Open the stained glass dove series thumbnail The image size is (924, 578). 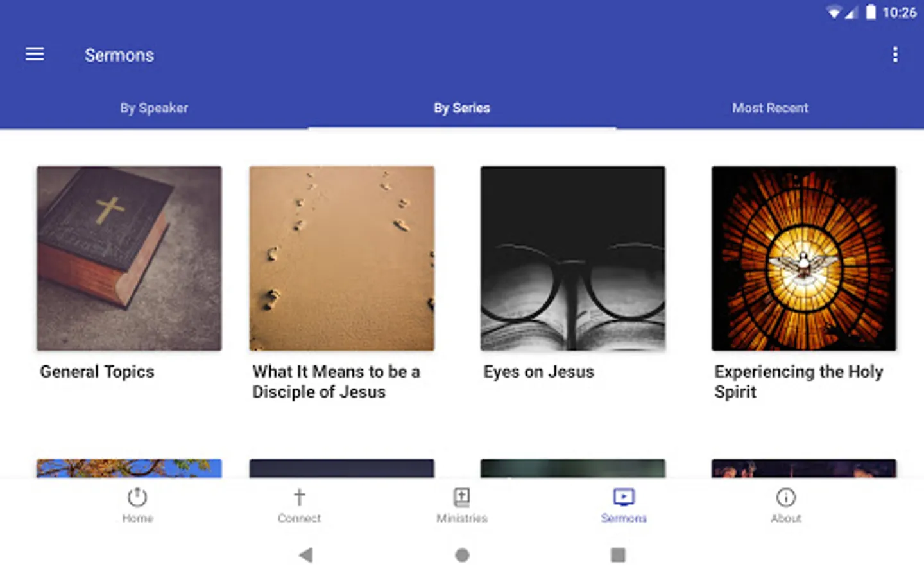pyautogui.click(x=804, y=258)
